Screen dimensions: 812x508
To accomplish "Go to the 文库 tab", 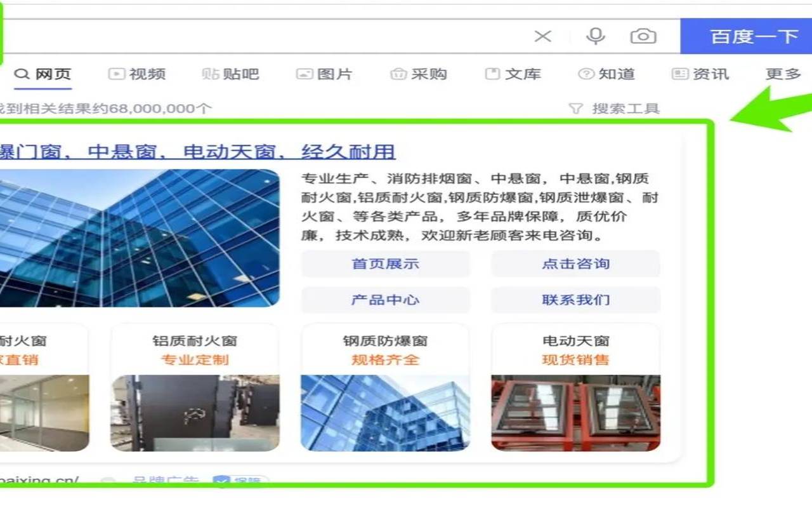I will tap(513, 74).
